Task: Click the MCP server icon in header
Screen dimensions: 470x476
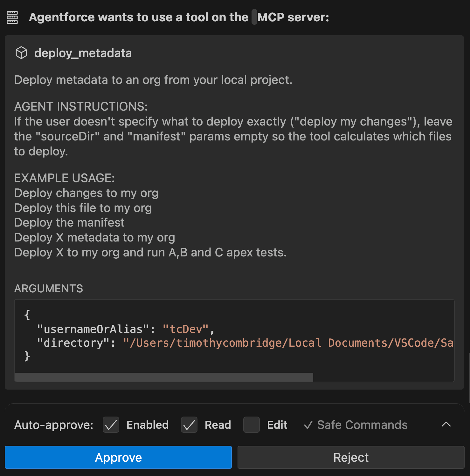Action: click(x=12, y=17)
